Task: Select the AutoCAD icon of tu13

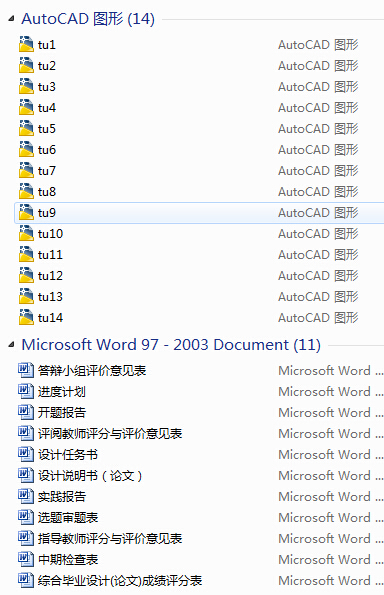Action: coord(26,296)
